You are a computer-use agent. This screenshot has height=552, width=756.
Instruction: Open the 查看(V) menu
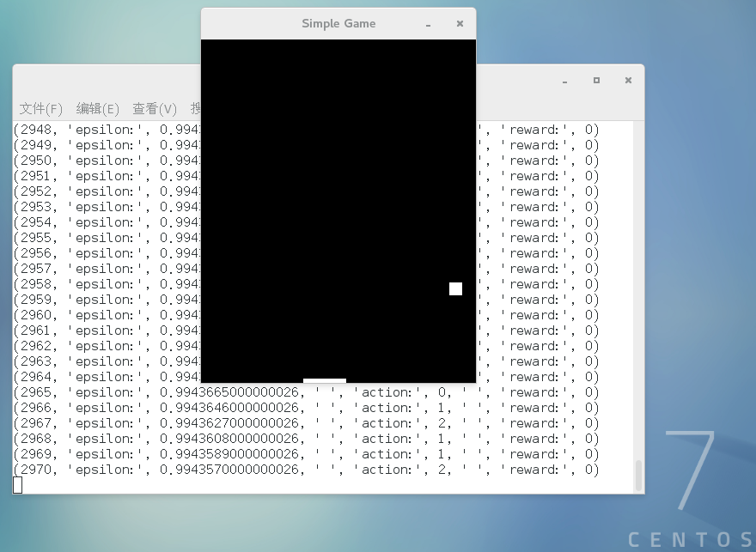[x=155, y=109]
